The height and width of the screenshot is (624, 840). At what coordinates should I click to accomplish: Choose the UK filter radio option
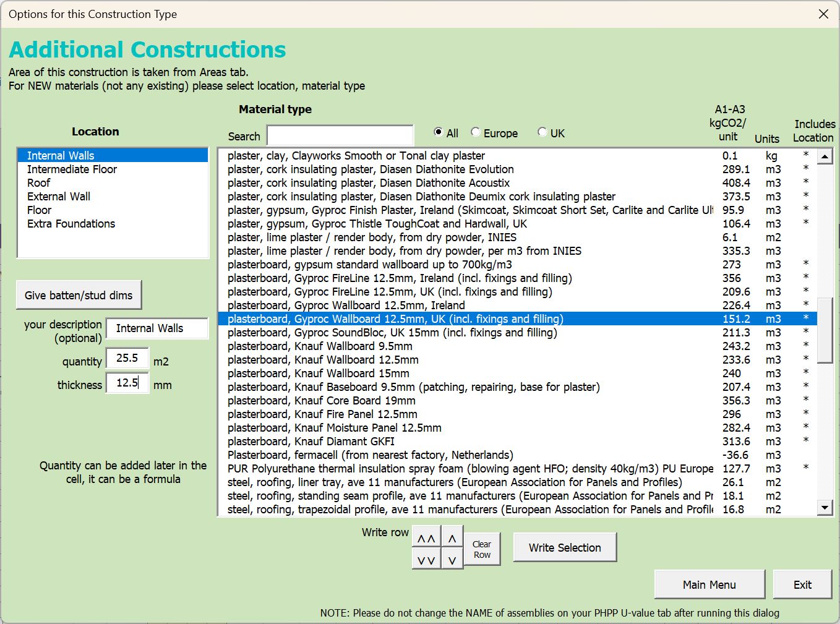pos(542,132)
